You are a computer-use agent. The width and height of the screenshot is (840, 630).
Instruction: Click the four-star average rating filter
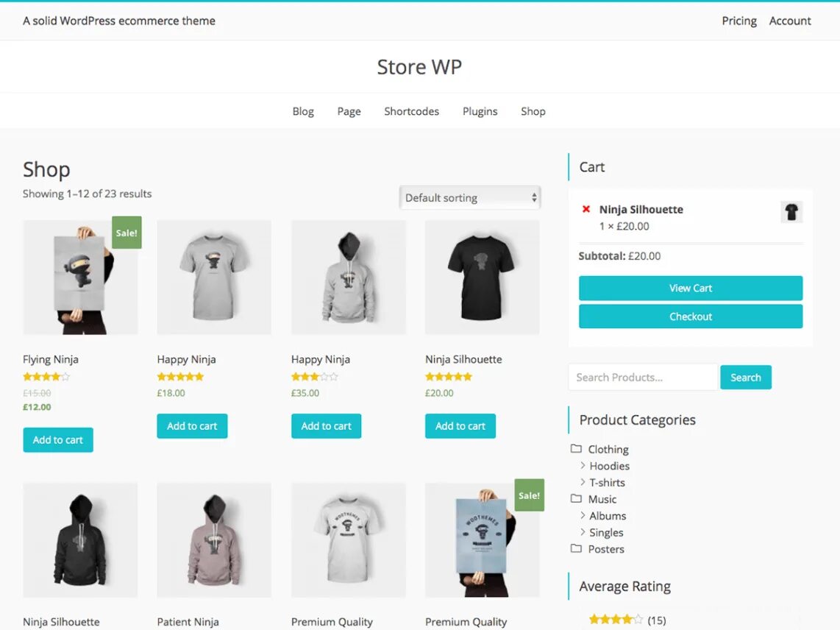tap(616, 619)
